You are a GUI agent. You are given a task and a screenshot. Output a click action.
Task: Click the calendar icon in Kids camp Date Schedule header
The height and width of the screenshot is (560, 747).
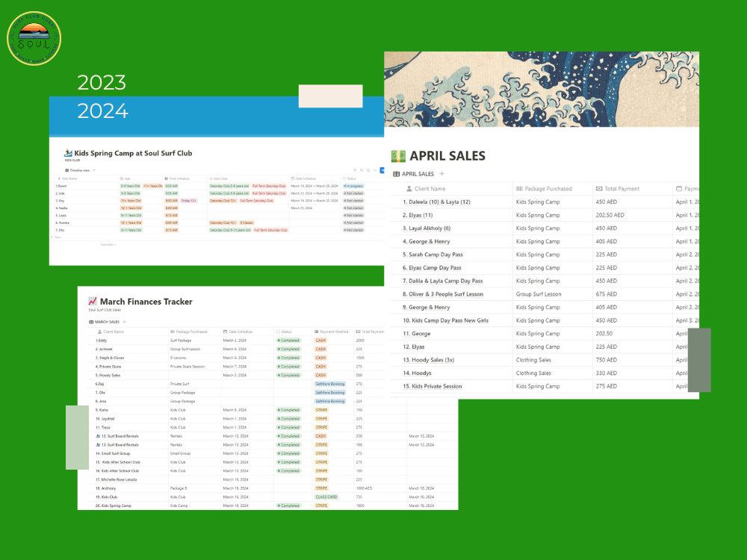click(293, 178)
